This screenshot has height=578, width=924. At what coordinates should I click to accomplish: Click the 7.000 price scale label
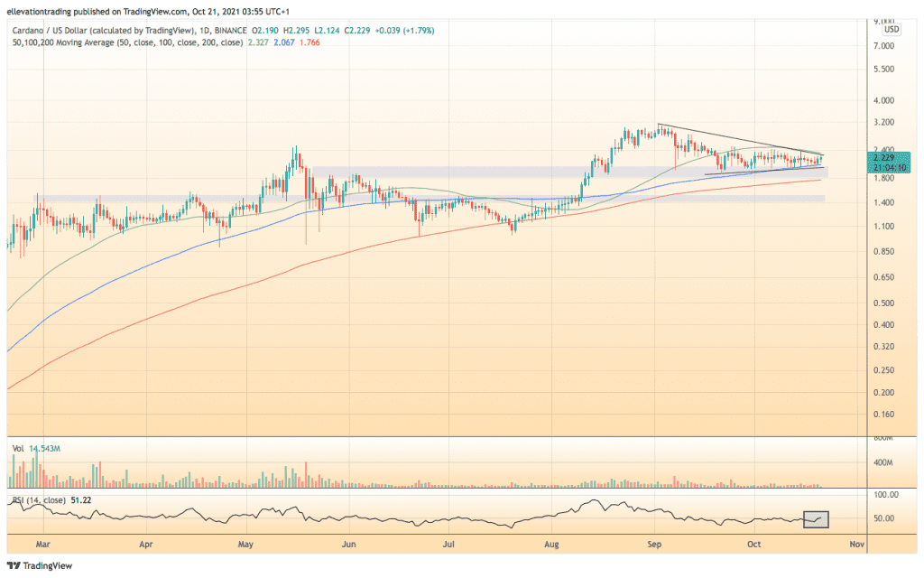click(883, 46)
